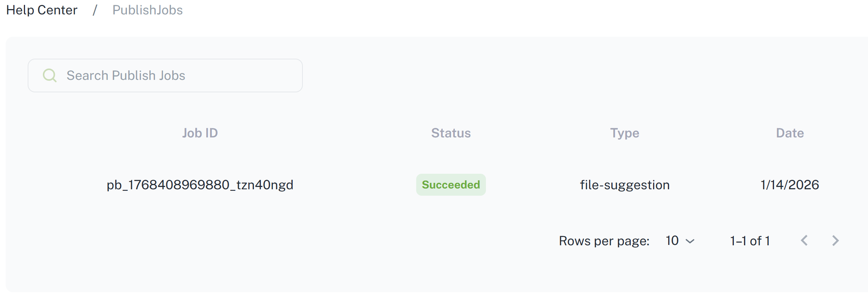Sort by the Job ID column header
This screenshot has width=868, height=307.
pyautogui.click(x=200, y=133)
